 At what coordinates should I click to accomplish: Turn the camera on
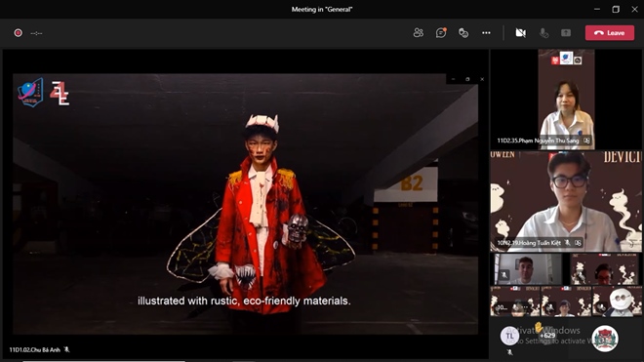point(520,33)
